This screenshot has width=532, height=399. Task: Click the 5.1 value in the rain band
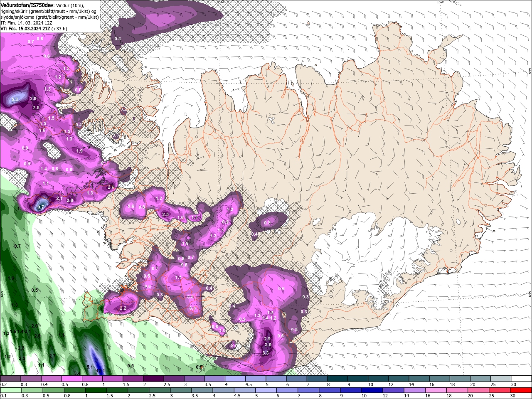pyautogui.click(x=90, y=367)
